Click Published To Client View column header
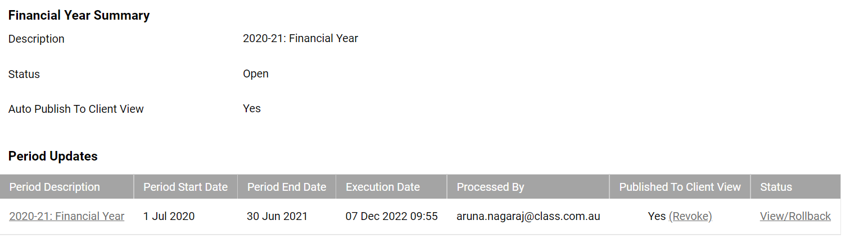 pos(680,187)
